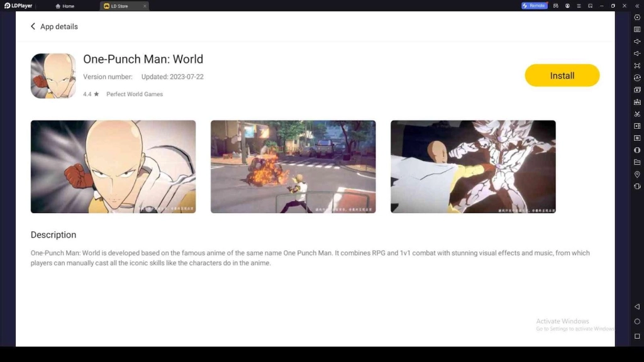Restore down the LDPlayer window
644x362 pixels.
pos(613,6)
